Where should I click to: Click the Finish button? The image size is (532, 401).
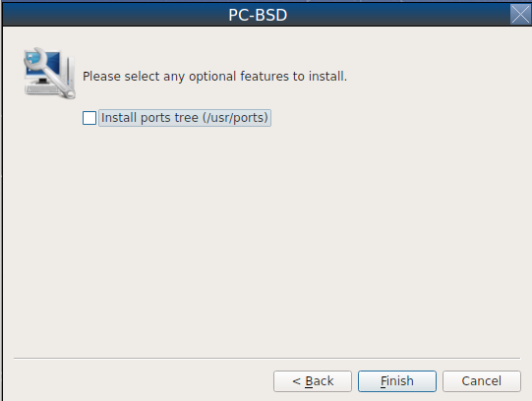pos(397,381)
